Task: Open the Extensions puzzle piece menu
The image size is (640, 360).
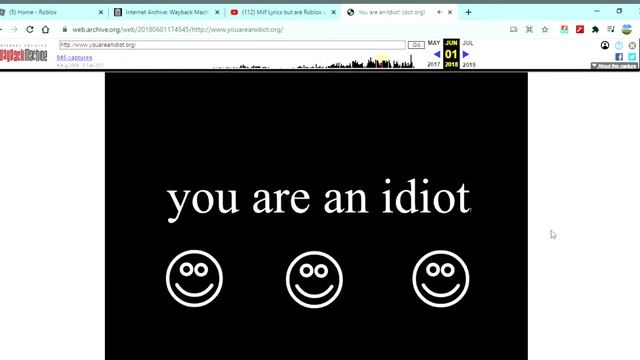Action: (596, 29)
